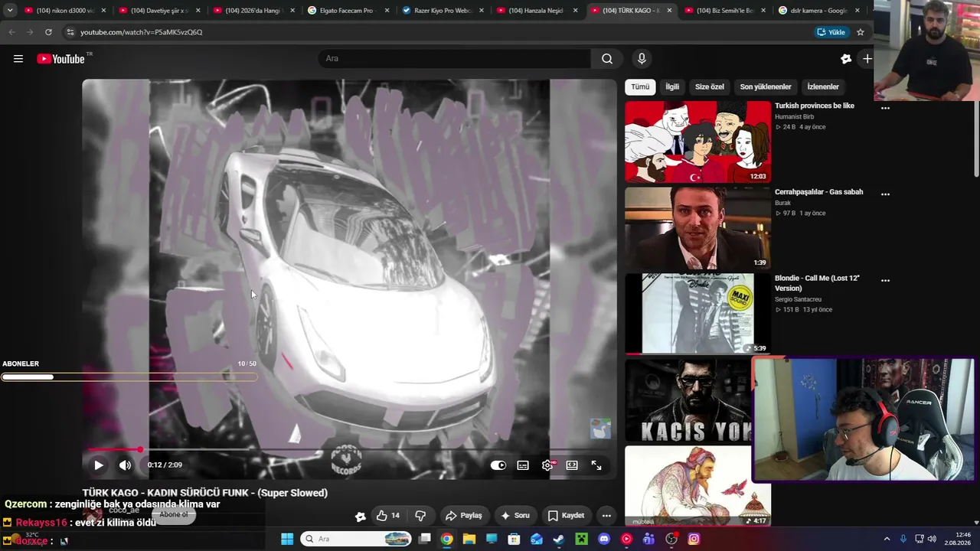Open video settings gear
This screenshot has width=980, height=551.
pos(547,465)
